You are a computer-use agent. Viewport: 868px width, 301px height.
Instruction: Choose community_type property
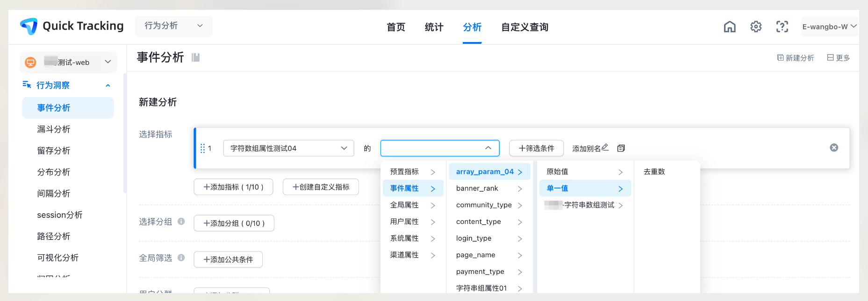click(489, 205)
